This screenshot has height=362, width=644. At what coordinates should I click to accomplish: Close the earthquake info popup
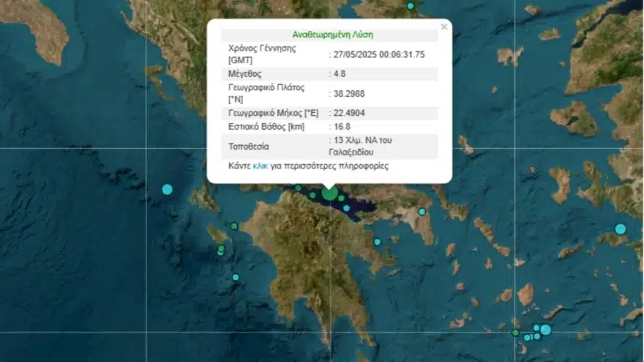pyautogui.click(x=443, y=27)
